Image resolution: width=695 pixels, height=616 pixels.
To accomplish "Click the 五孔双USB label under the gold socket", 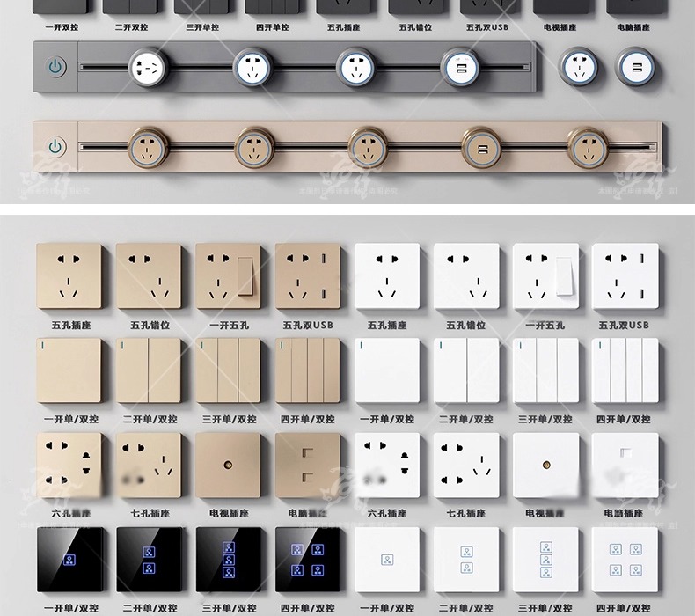I will [307, 325].
